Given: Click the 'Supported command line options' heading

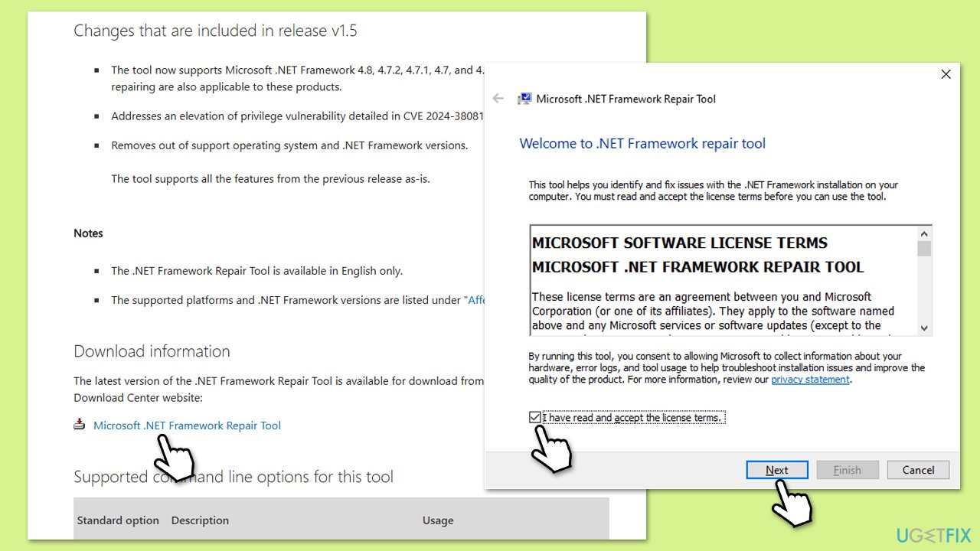Looking at the screenshot, I should pyautogui.click(x=234, y=477).
